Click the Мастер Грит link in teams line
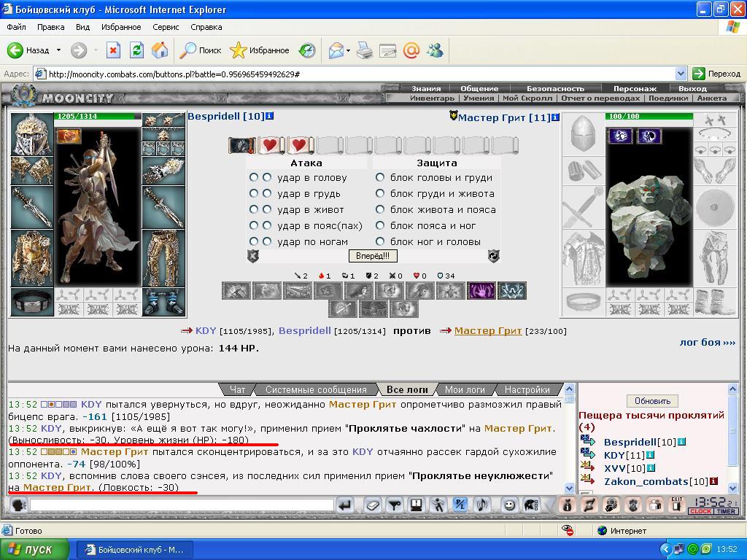This screenshot has width=747, height=560. point(488,330)
